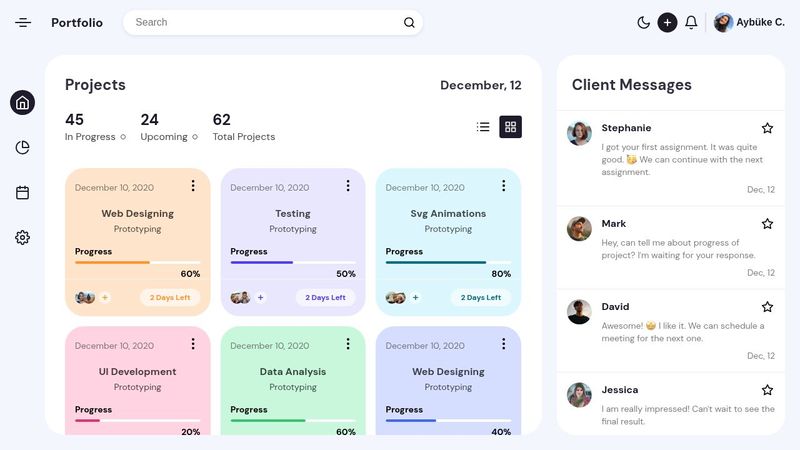The height and width of the screenshot is (450, 800).
Task: Add participant on orange Web Designing card
Action: pos(105,297)
